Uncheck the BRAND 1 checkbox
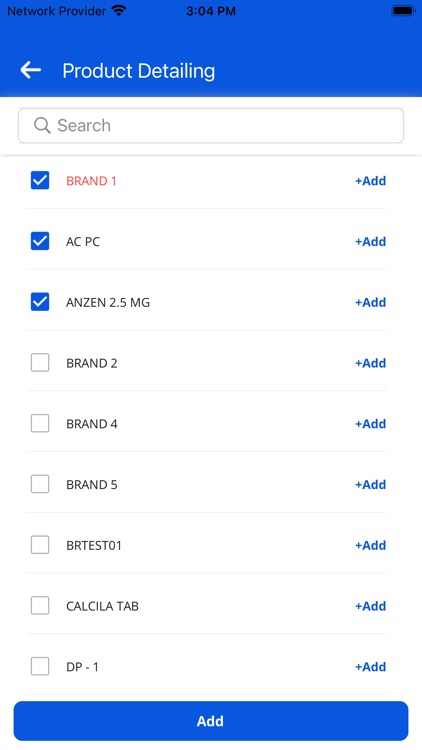Image resolution: width=422 pixels, height=750 pixels. (40, 180)
